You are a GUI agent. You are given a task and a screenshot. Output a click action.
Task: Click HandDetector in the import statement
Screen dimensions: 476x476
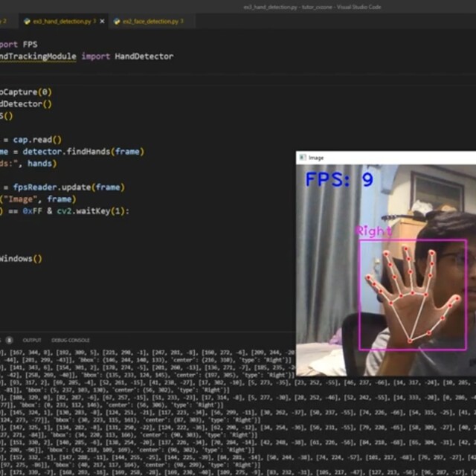144,56
